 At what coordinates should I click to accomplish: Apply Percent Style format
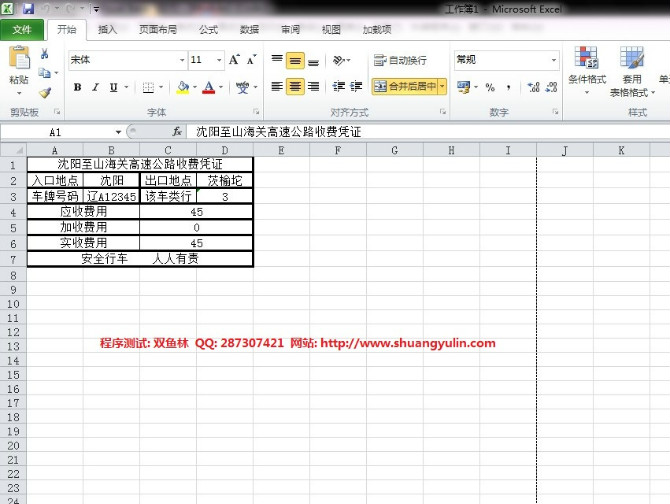click(490, 88)
